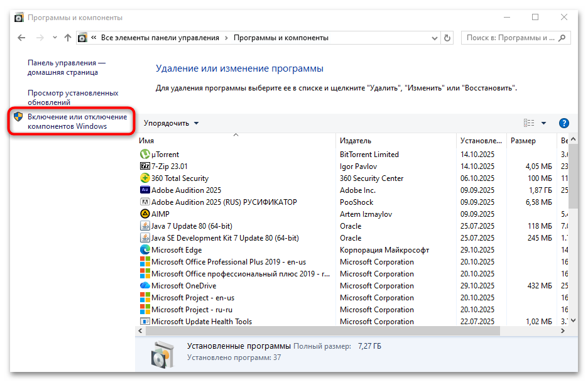The height and width of the screenshot is (382, 588).
Task: Click the vertical scrollbar thumb of list
Action: 573,176
